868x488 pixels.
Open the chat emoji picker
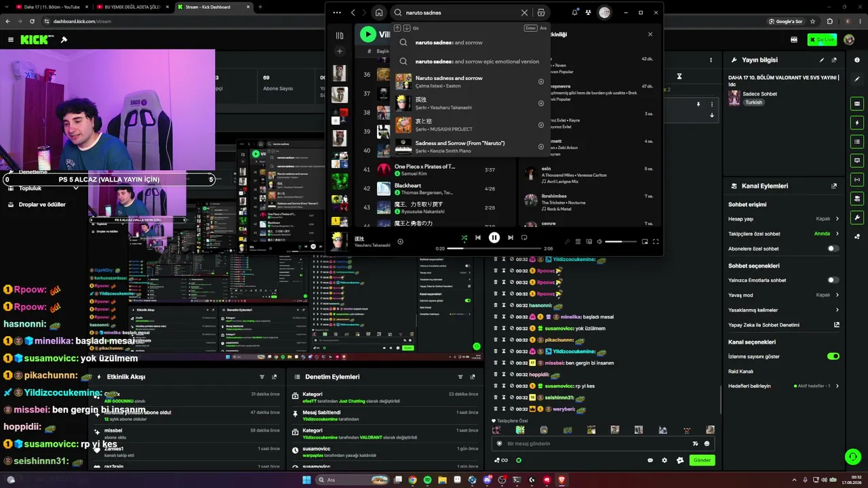[707, 443]
